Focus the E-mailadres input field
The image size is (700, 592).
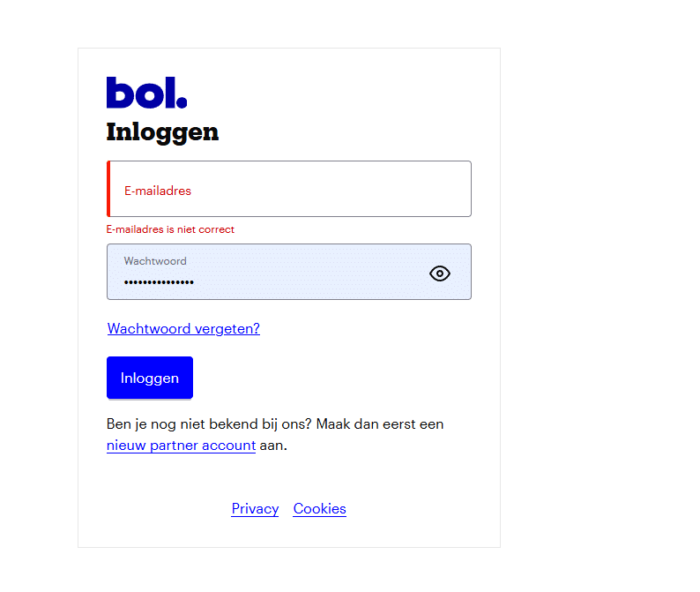pos(289,189)
